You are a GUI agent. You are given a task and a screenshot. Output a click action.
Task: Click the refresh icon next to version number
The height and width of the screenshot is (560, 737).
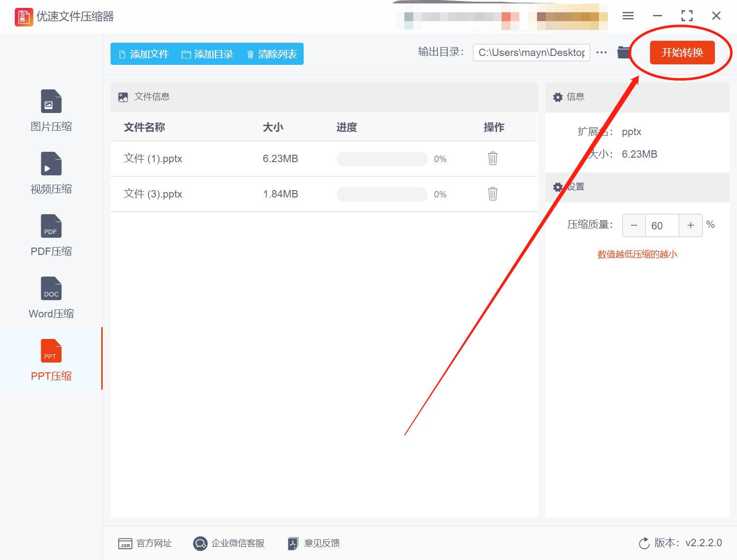click(644, 543)
